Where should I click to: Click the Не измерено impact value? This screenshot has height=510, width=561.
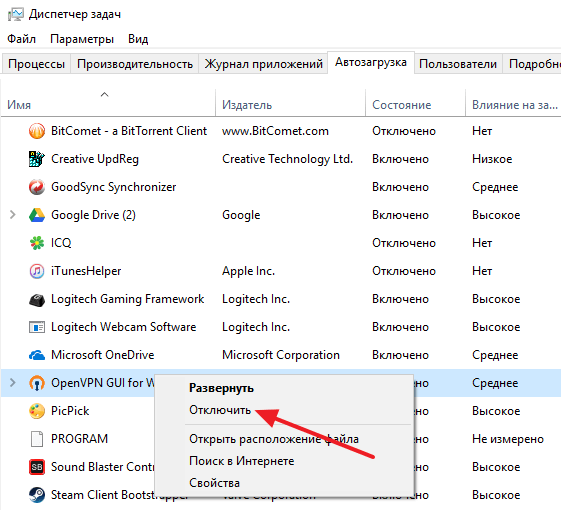tap(508, 439)
